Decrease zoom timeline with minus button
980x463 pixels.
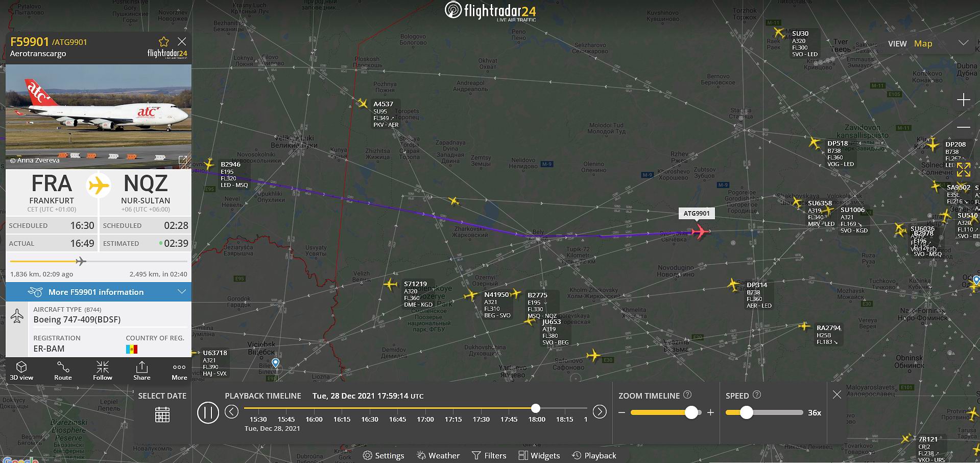coord(622,412)
